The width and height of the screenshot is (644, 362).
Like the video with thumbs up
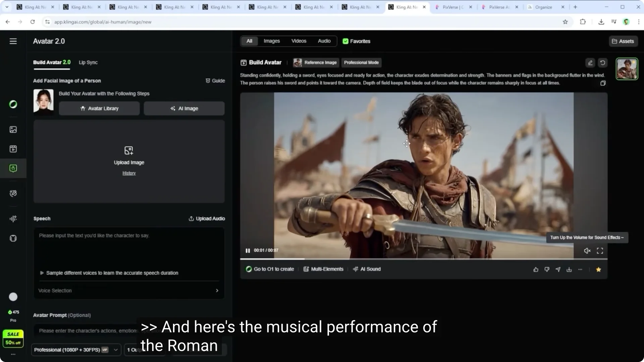click(x=536, y=269)
